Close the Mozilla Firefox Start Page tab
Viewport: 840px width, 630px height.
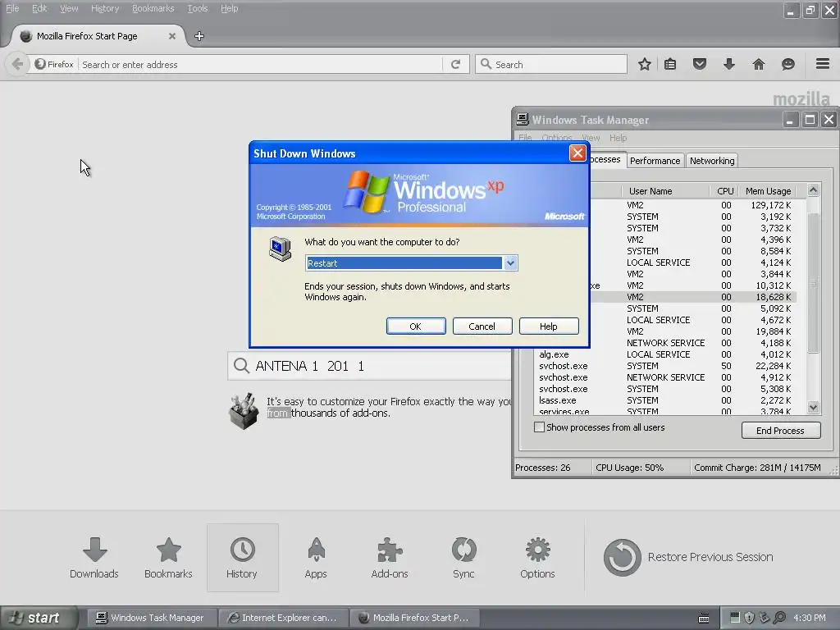click(172, 36)
